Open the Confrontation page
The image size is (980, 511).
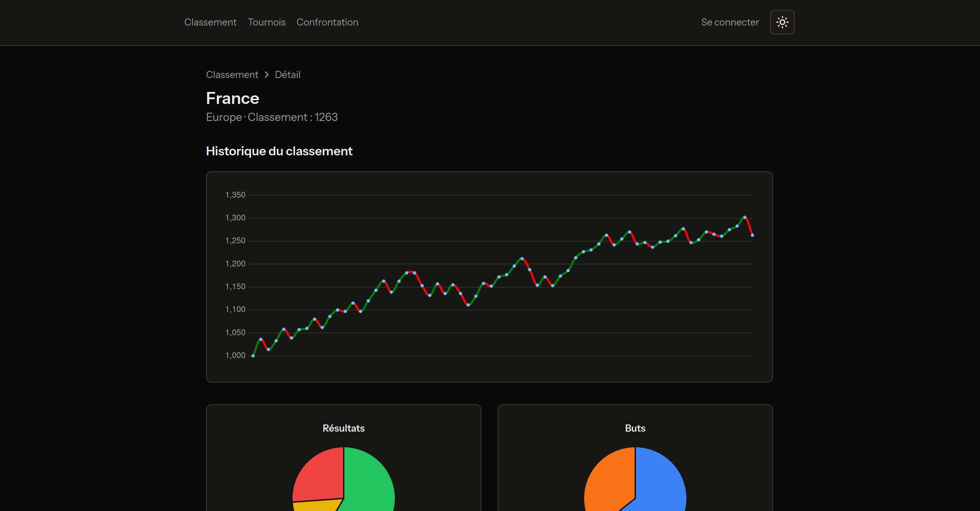coord(327,22)
